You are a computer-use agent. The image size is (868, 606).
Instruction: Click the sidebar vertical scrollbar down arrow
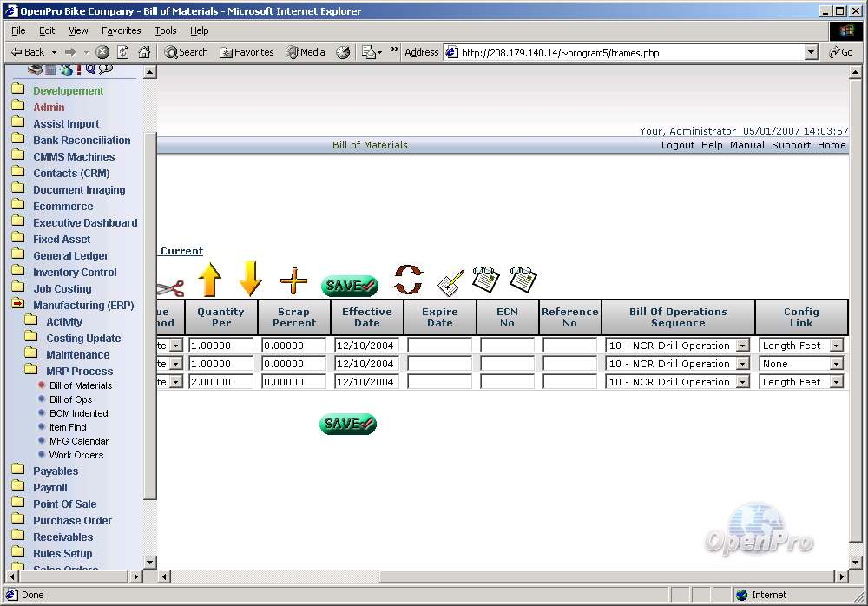(149, 562)
